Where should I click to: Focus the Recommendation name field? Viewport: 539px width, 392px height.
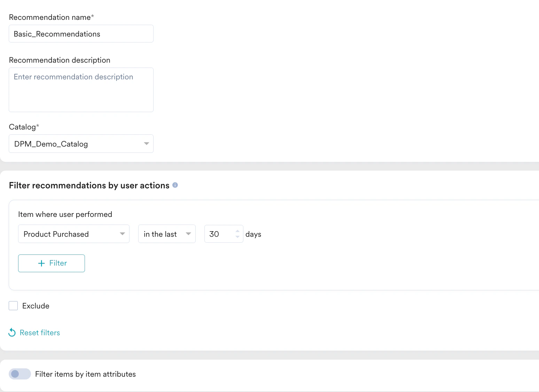click(x=81, y=34)
